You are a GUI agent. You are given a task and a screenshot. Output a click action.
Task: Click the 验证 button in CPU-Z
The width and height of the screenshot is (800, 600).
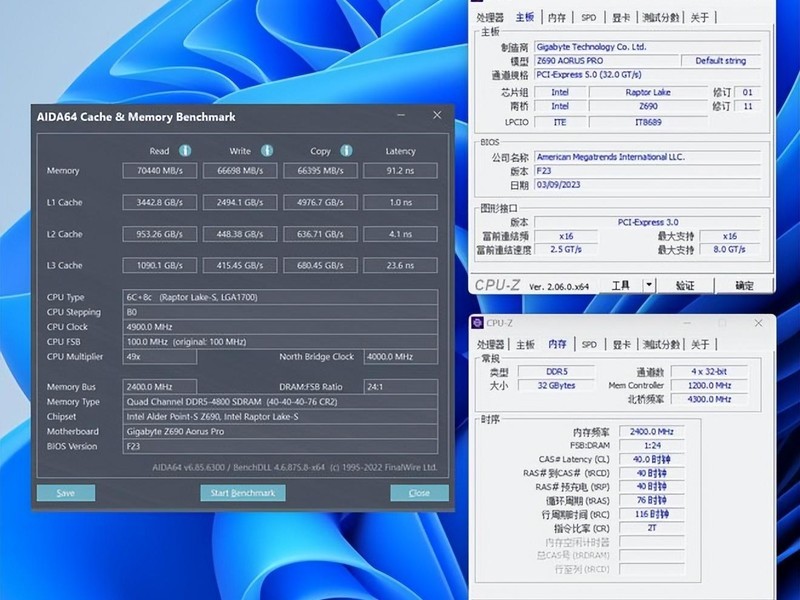click(685, 286)
